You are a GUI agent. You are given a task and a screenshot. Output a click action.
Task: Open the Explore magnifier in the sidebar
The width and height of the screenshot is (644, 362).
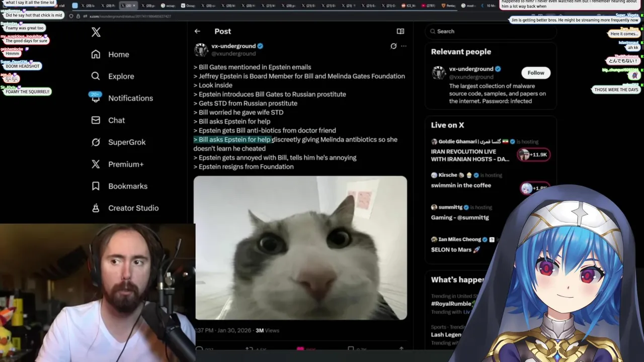[x=96, y=76]
